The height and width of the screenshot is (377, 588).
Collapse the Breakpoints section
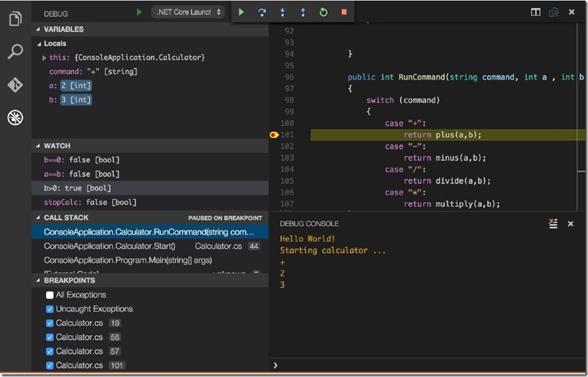[39, 281]
